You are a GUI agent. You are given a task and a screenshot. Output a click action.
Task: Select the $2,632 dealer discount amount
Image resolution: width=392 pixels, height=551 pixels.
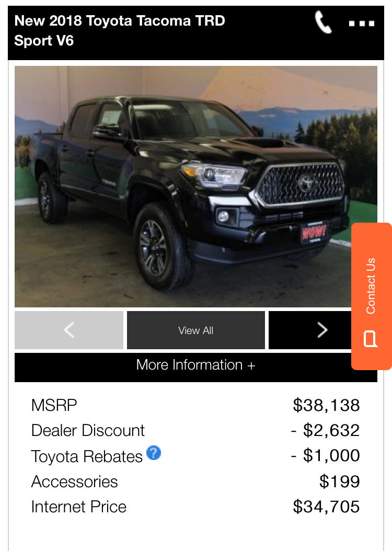click(325, 430)
